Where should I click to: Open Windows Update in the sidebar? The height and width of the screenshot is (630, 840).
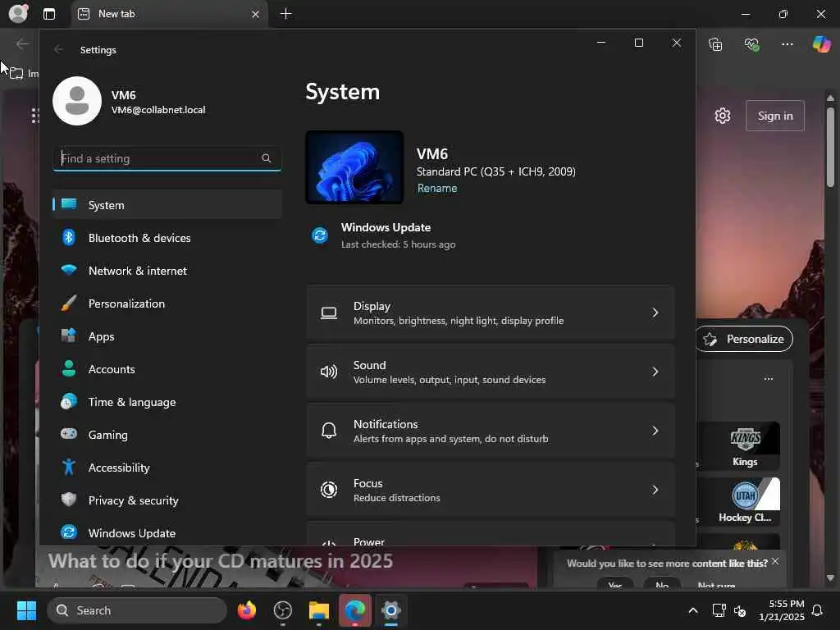coord(167,533)
